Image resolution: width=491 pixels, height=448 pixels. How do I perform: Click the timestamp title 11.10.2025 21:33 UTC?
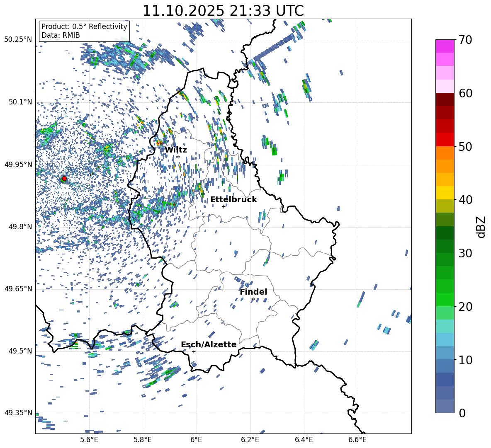click(223, 11)
